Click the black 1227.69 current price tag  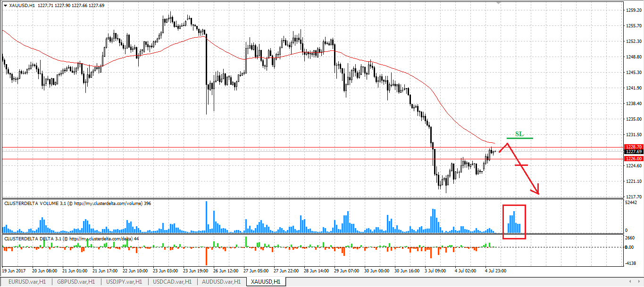point(634,152)
